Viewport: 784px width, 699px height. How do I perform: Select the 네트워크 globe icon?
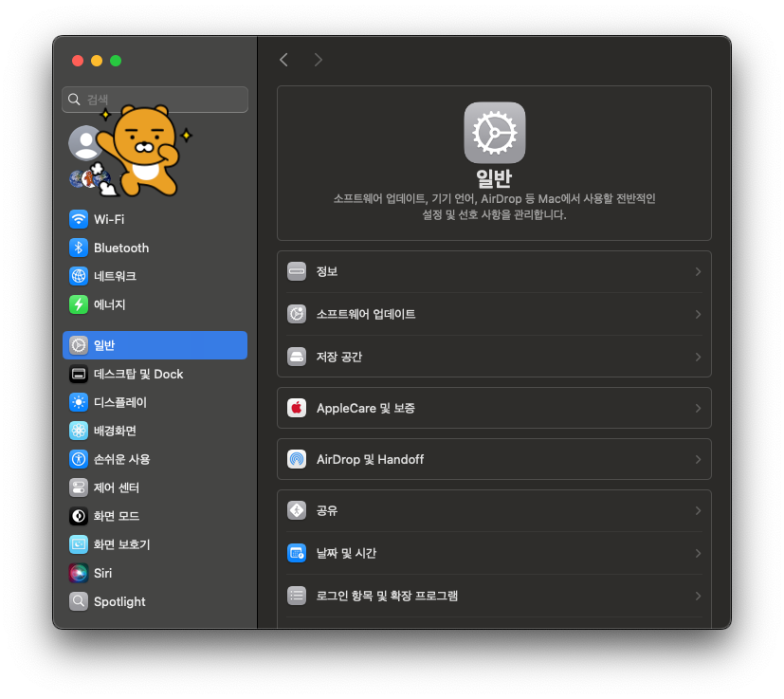coord(79,276)
